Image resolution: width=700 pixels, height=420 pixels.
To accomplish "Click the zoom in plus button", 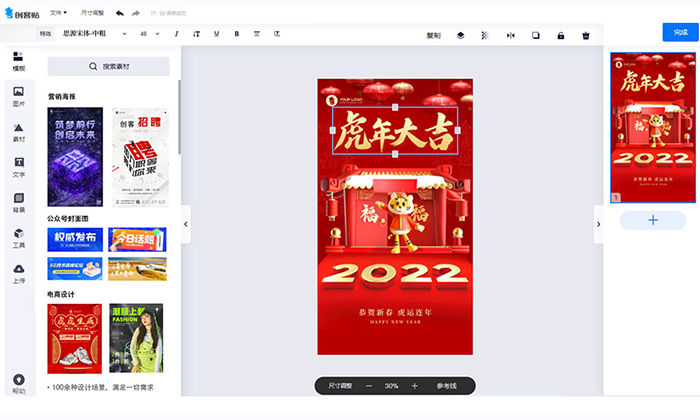I will coord(414,385).
